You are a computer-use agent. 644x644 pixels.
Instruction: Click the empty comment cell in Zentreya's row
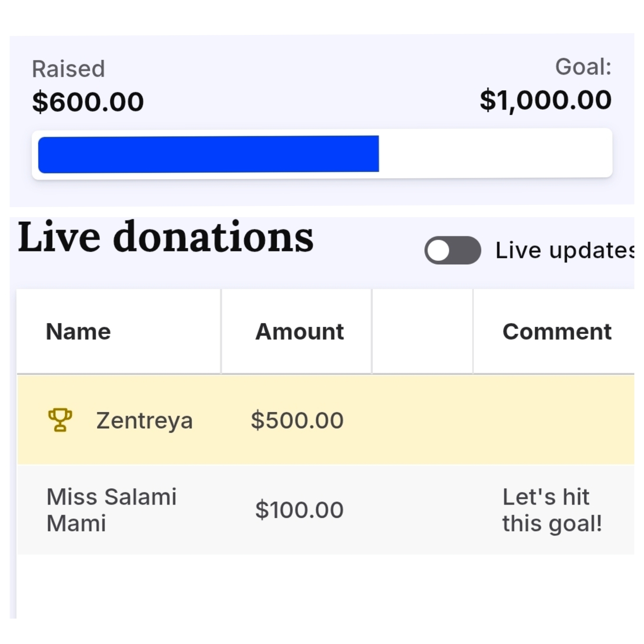point(553,420)
